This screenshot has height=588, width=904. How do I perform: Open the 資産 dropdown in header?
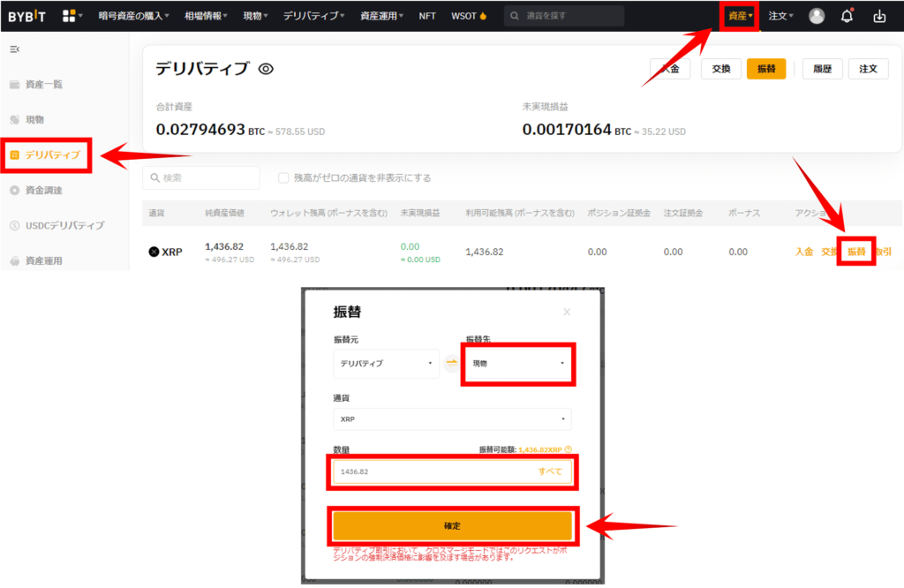[x=741, y=16]
